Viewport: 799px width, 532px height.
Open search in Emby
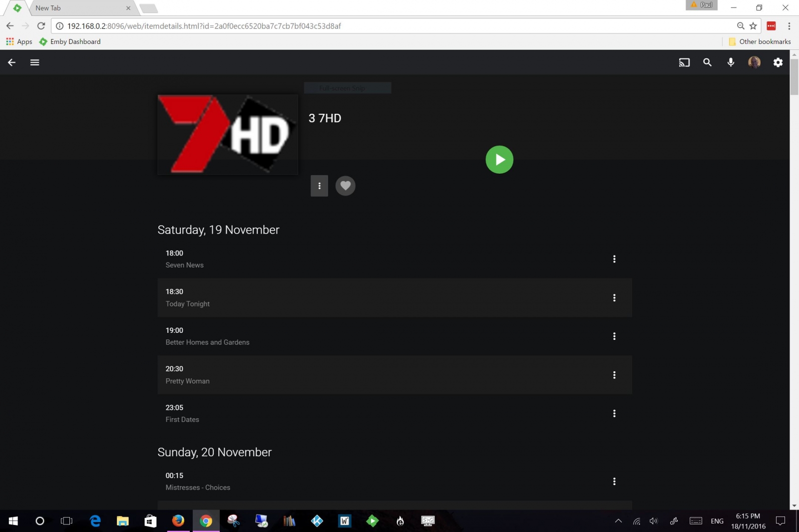tap(708, 62)
